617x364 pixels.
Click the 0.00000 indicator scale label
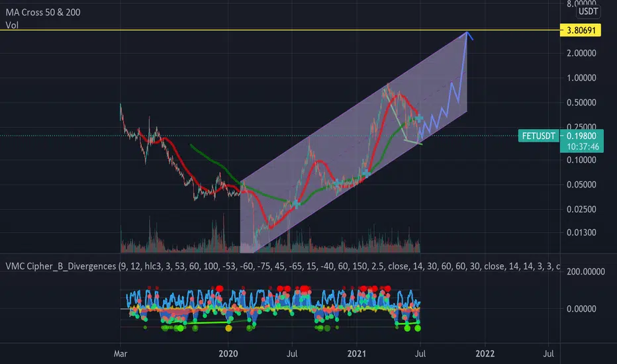click(x=581, y=309)
